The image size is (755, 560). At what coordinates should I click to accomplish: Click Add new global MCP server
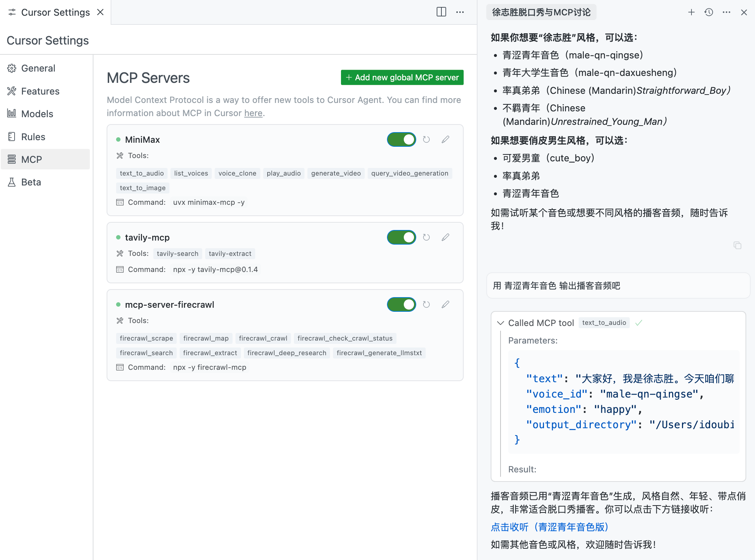402,77
